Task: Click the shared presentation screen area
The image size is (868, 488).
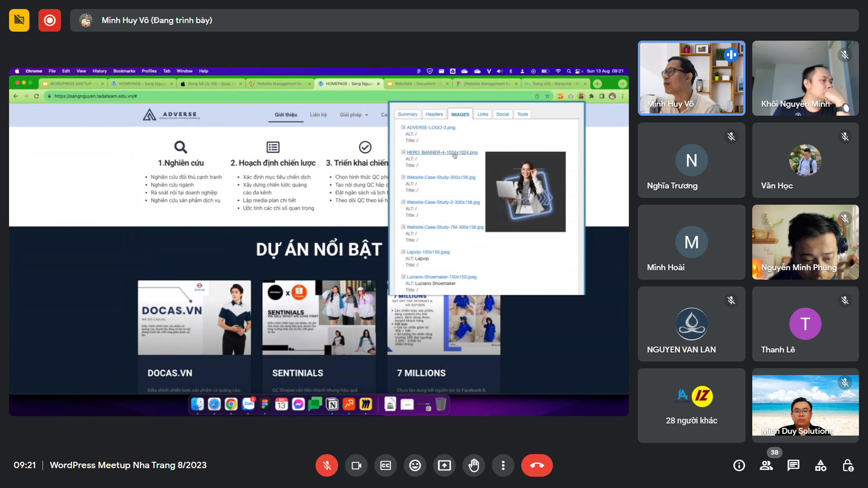Action: tap(319, 242)
